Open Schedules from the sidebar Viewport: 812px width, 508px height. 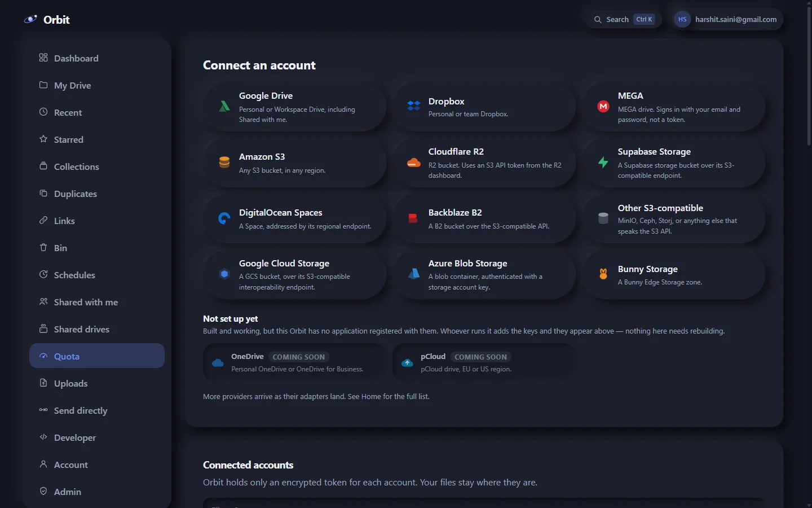click(97, 275)
